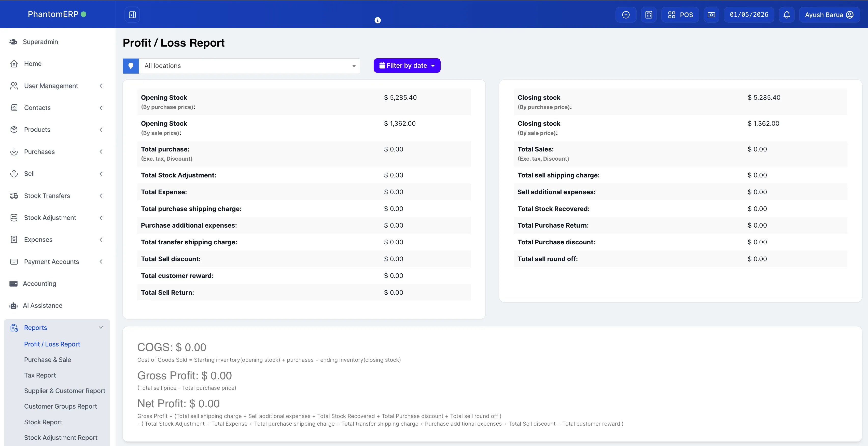This screenshot has height=446, width=868.
Task: Open the Stock Adjustment Report
Action: pos(61,437)
